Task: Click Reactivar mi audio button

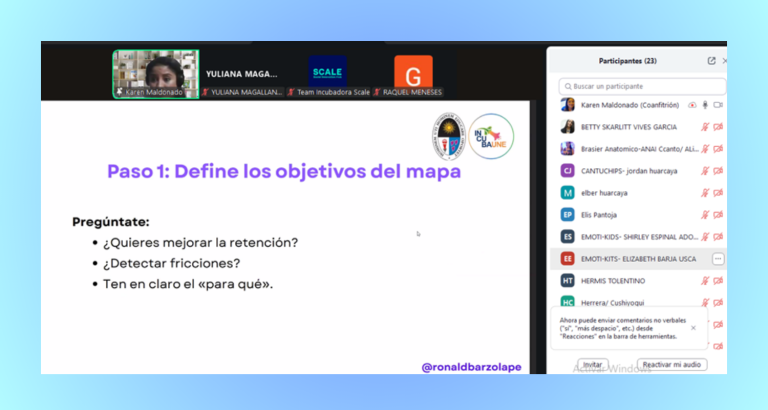Action: (670, 365)
